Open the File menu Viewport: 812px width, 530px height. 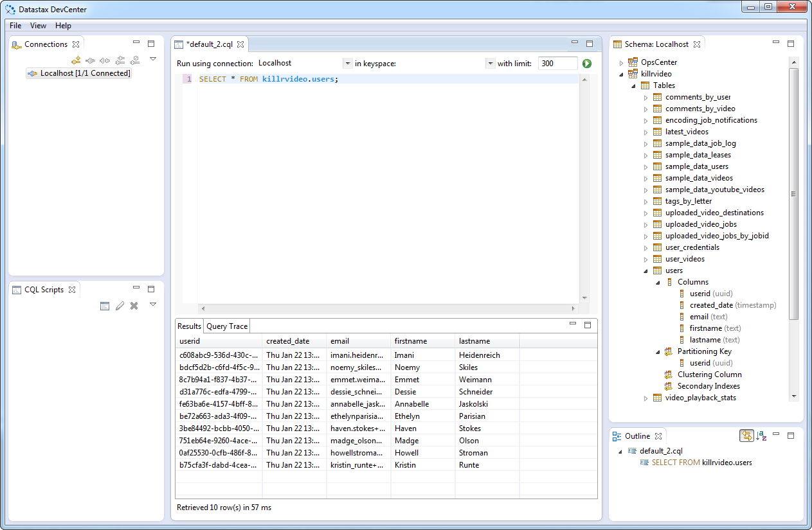[15, 26]
